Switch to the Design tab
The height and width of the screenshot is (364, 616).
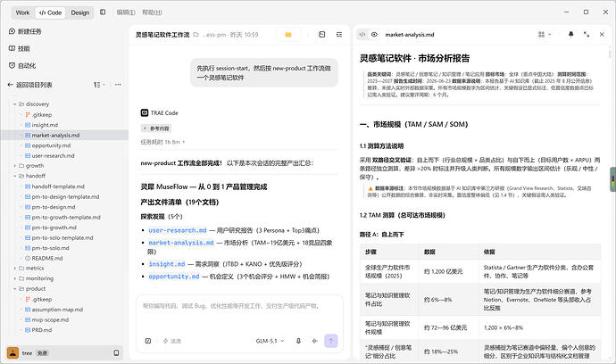coord(80,12)
